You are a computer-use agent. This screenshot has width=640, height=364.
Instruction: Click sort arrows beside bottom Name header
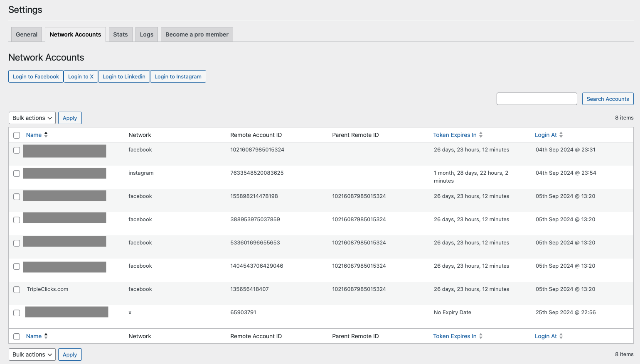coord(46,336)
